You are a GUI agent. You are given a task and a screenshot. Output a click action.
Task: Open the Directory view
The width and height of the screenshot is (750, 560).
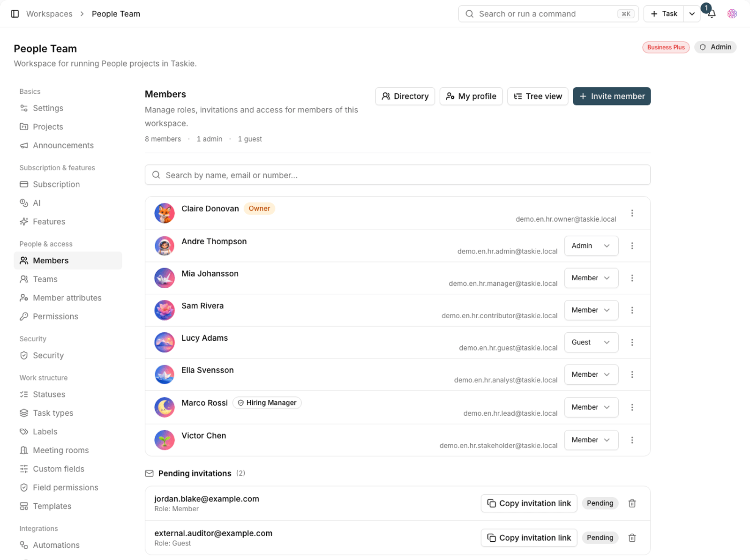[405, 96]
